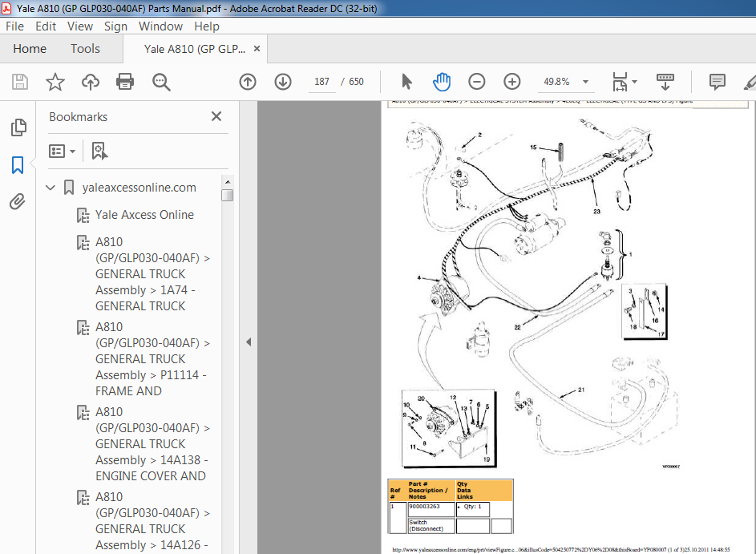This screenshot has width=756, height=554.
Task: Click the Qty: 1 table cell
Action: point(472,509)
